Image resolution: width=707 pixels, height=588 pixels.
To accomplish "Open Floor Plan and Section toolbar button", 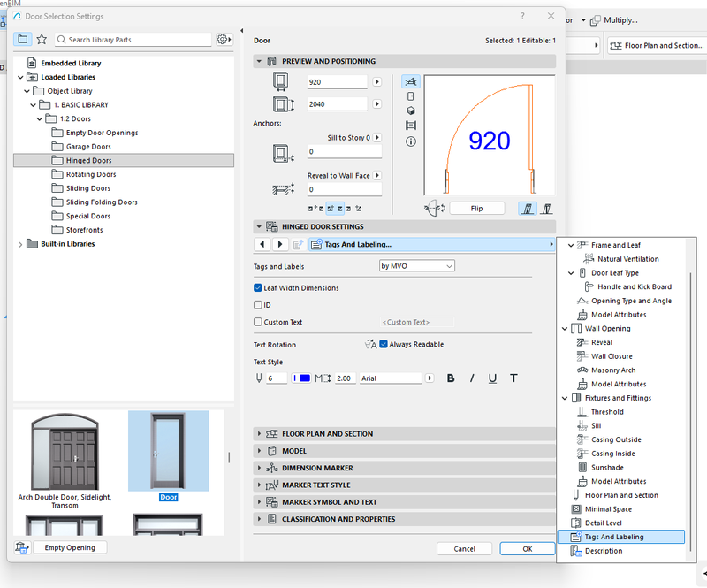I will [657, 46].
